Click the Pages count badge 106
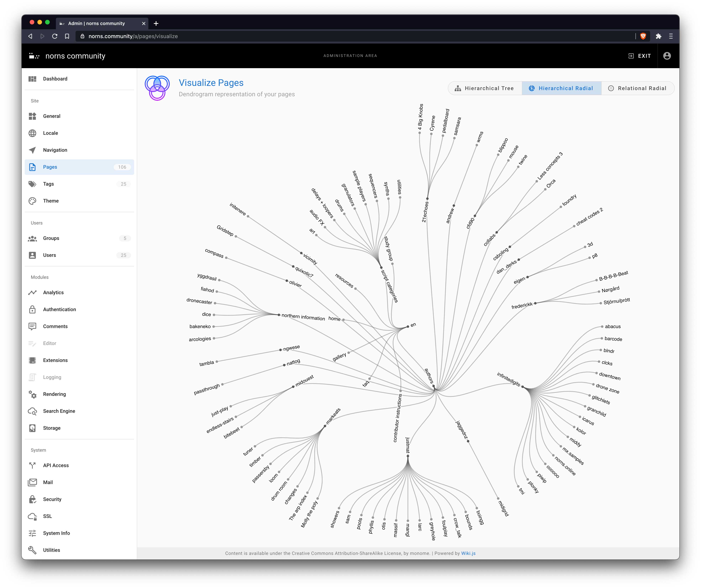 (122, 167)
